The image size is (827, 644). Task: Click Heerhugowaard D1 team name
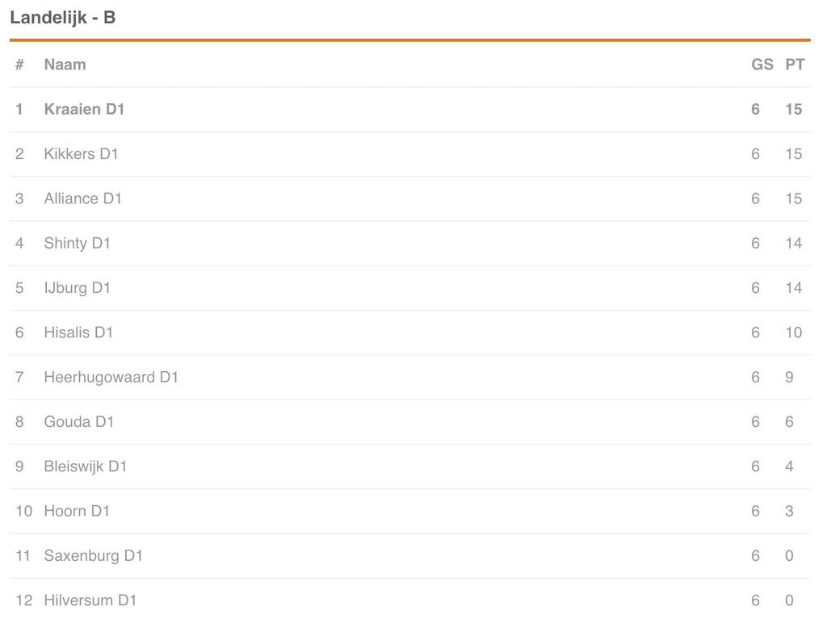111,377
